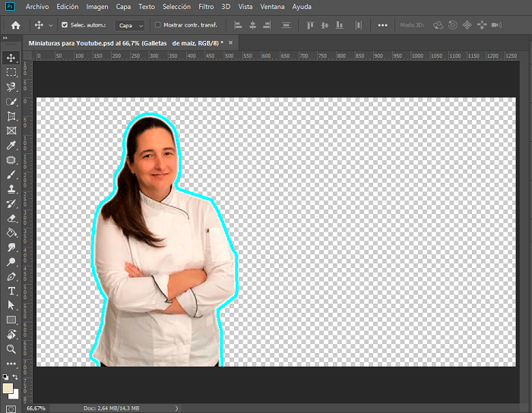Swap foreground and background colors
532x413 pixels.
click(15, 377)
